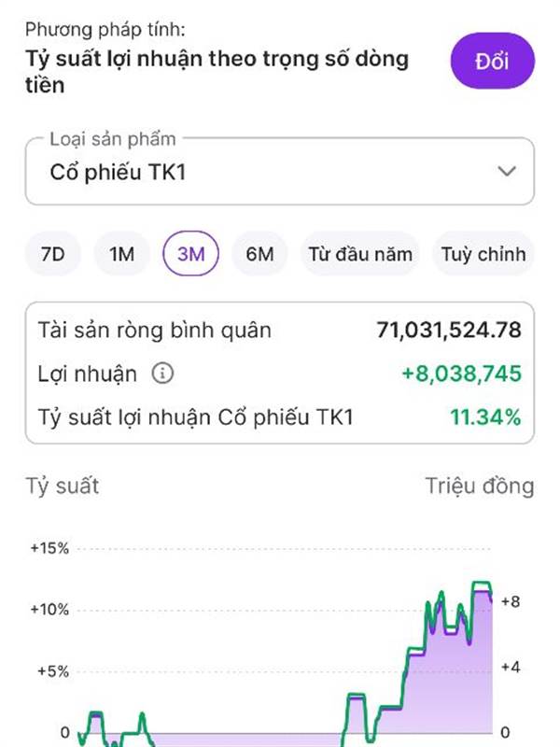
Task: Click the Triệu đồng chart axis title
Action: coord(480,486)
